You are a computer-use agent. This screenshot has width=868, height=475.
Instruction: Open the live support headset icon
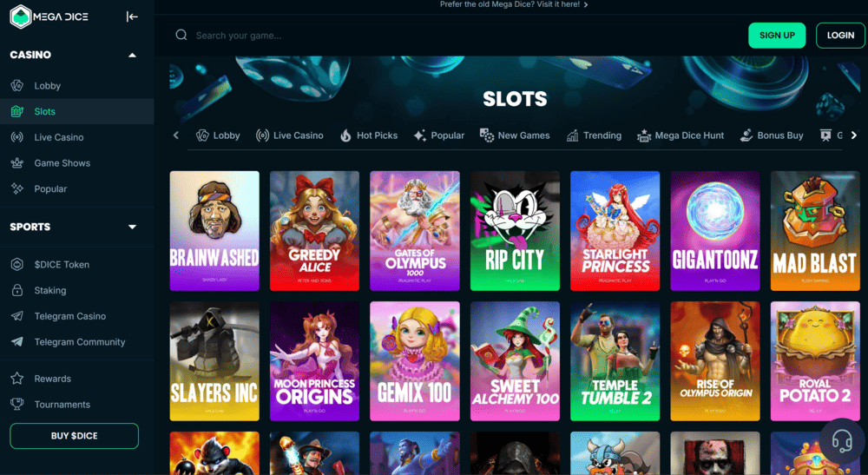(842, 441)
